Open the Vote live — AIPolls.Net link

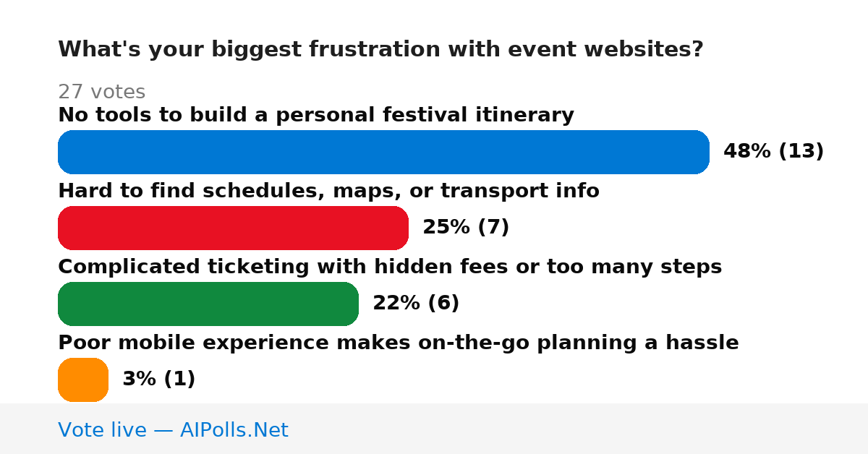(x=173, y=430)
